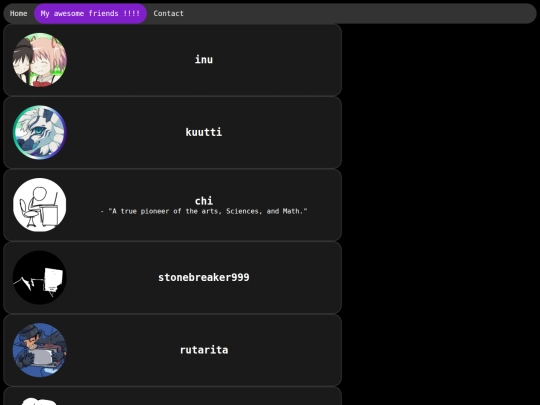Open the kuutti friend name link
The height and width of the screenshot is (405, 540).
pos(204,132)
